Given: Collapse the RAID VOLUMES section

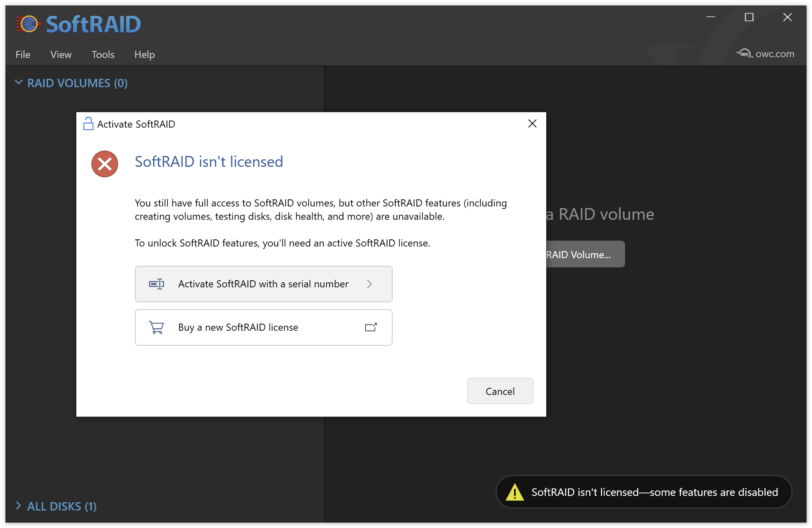Looking at the screenshot, I should click(19, 83).
